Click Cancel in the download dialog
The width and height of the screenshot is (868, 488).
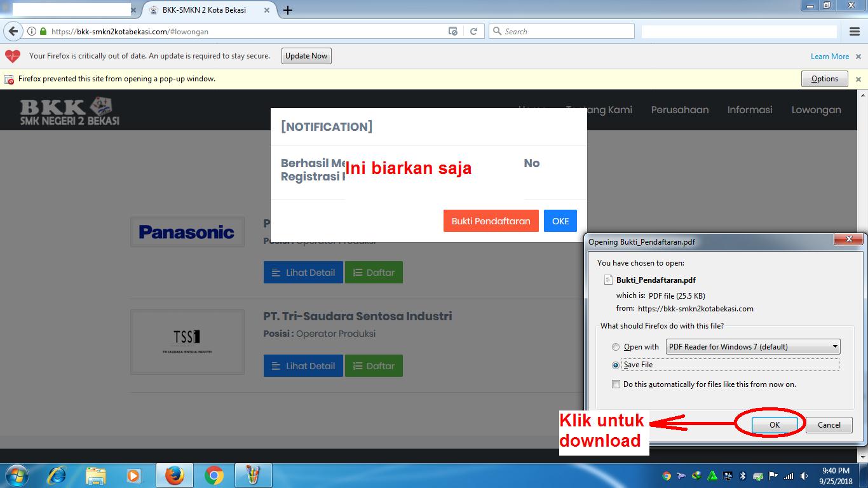[x=829, y=425]
